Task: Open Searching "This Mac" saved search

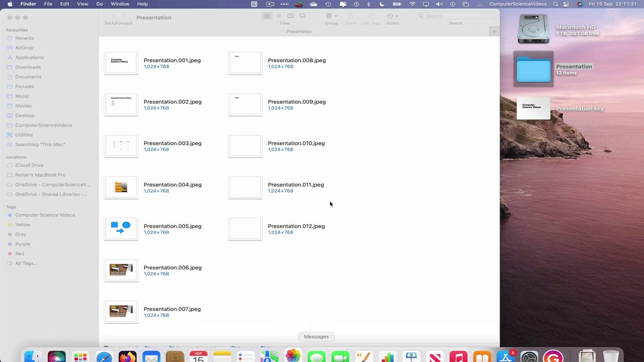Action: [x=40, y=144]
